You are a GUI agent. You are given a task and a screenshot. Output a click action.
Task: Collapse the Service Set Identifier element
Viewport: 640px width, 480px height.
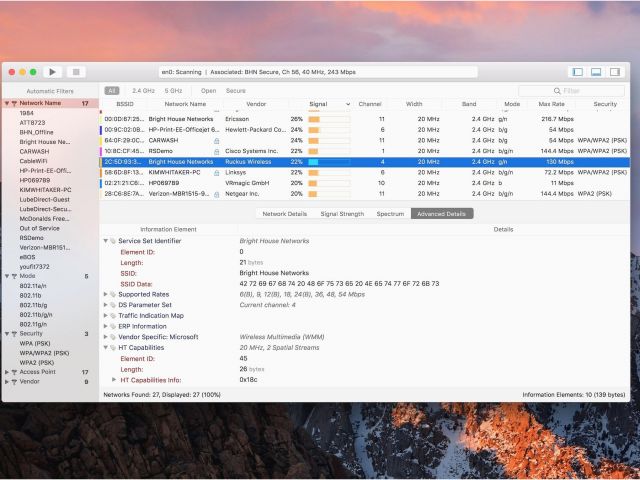[x=106, y=241]
